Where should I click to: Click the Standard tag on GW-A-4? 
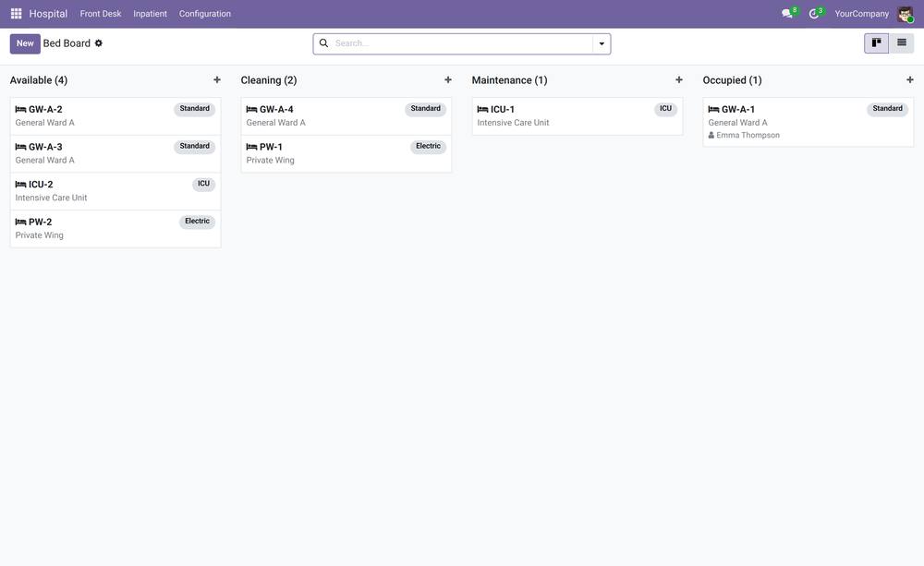[x=425, y=109]
